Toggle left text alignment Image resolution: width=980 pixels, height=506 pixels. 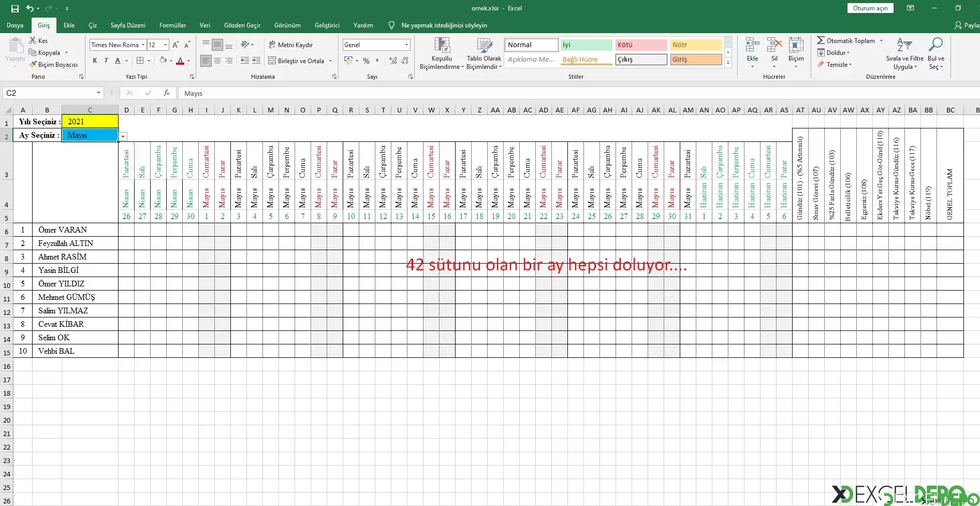click(206, 61)
